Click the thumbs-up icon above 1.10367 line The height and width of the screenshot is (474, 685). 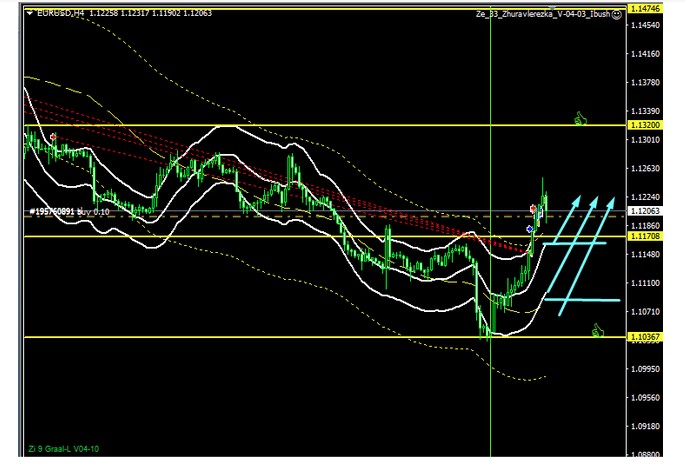598,328
